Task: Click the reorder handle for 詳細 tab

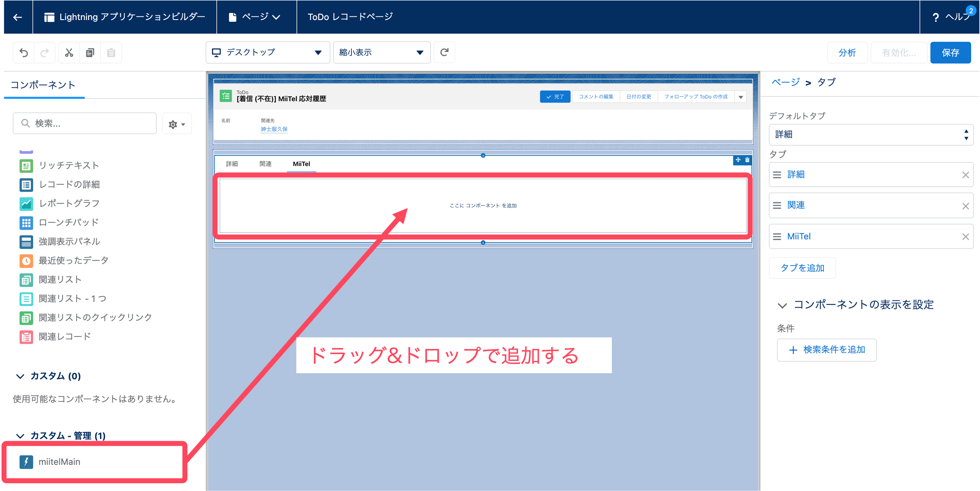Action: coord(777,175)
